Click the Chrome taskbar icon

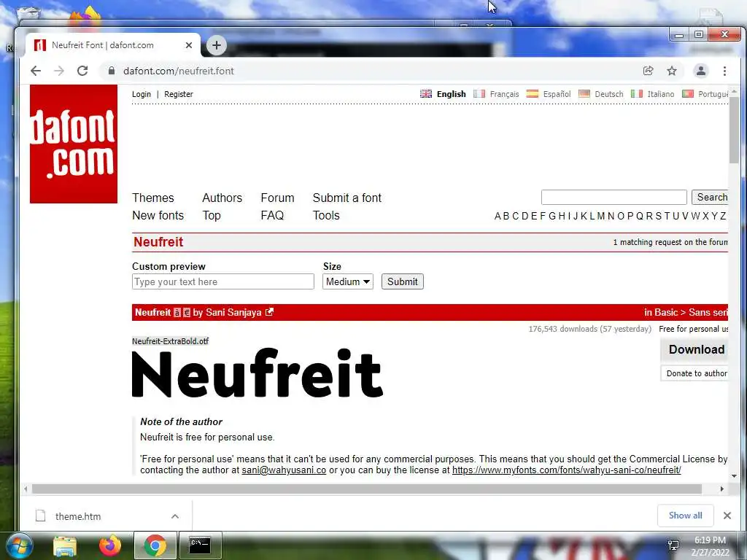click(x=155, y=545)
